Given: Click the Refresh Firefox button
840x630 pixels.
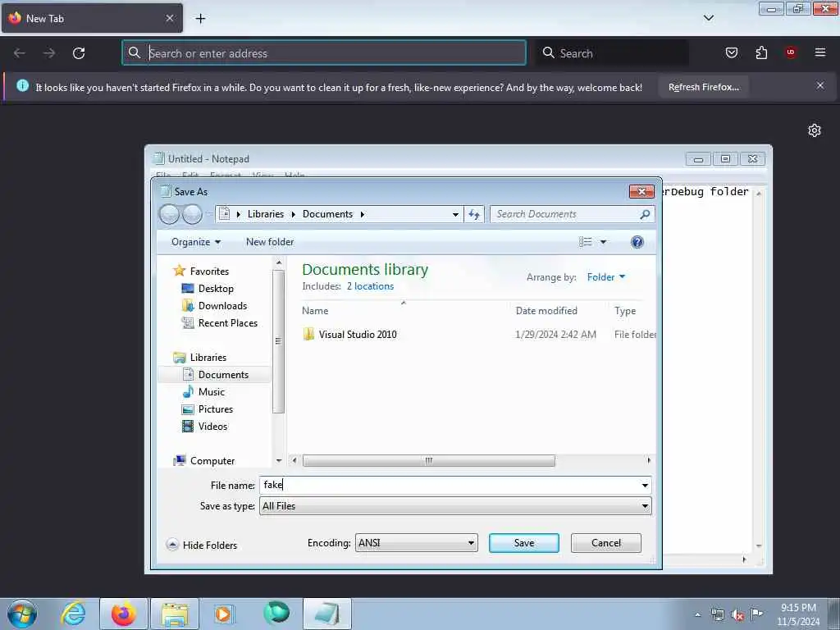Looking at the screenshot, I should click(703, 87).
